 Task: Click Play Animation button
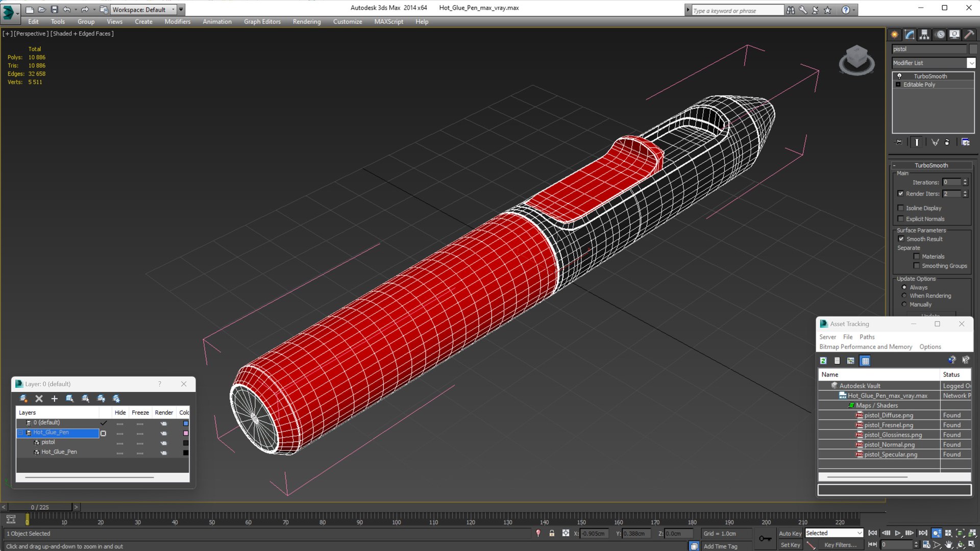tap(897, 533)
